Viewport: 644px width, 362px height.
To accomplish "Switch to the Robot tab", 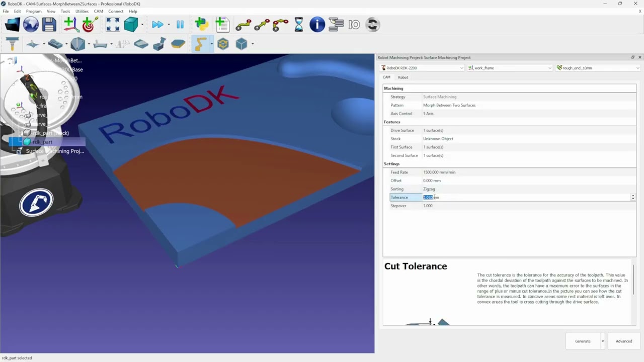I will click(403, 77).
